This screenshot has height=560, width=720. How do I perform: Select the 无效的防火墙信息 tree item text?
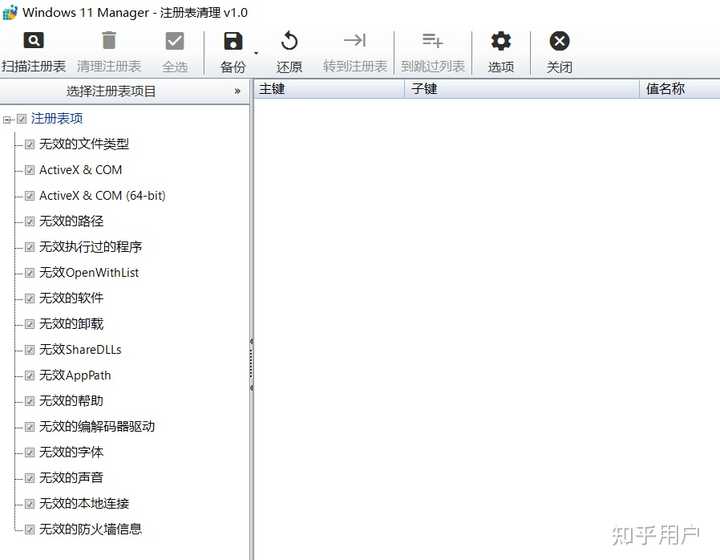(x=90, y=529)
